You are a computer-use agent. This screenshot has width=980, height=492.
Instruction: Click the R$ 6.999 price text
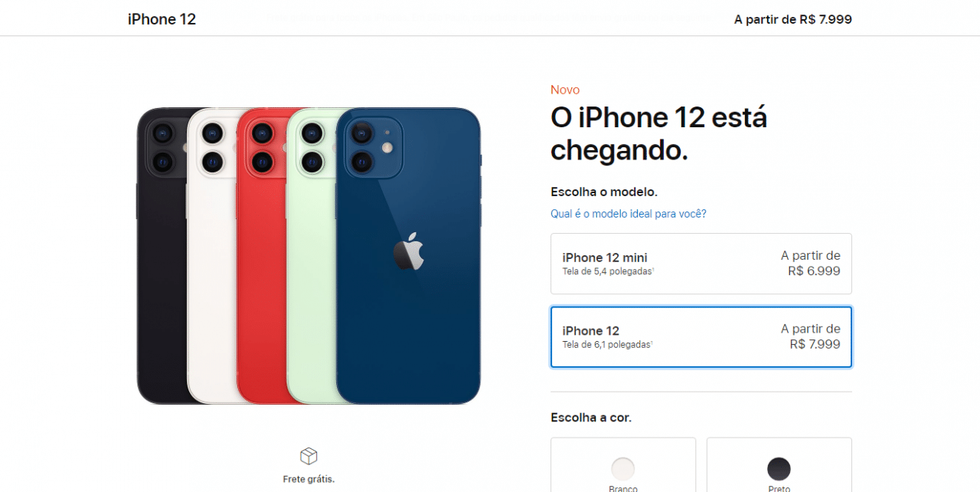[x=814, y=271]
